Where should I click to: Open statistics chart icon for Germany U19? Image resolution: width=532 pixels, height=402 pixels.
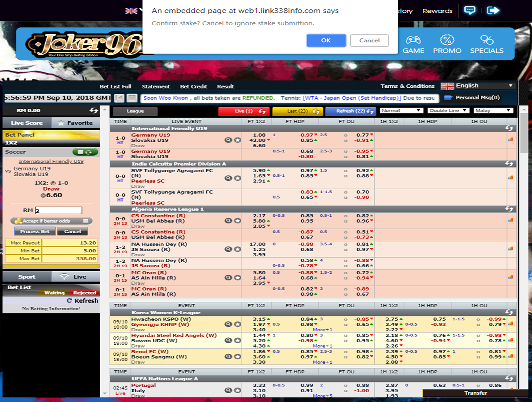pos(510,139)
